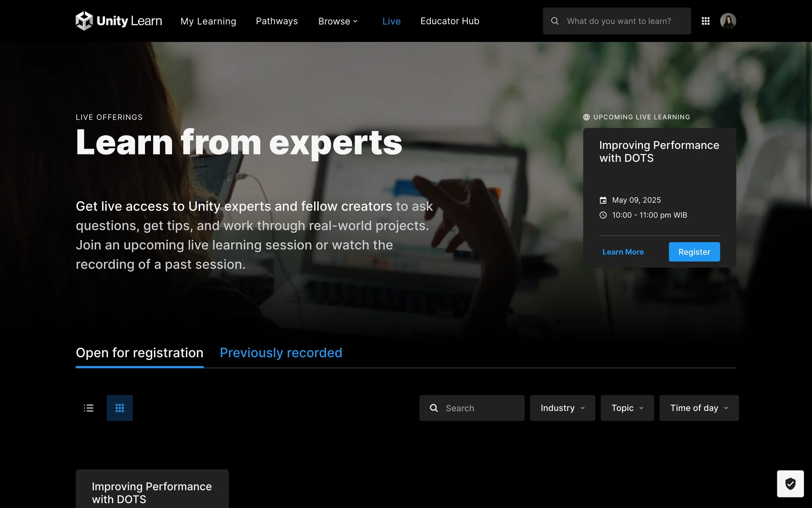Image resolution: width=812 pixels, height=508 pixels.
Task: Click the magnifier icon in header search
Action: pyautogui.click(x=555, y=21)
